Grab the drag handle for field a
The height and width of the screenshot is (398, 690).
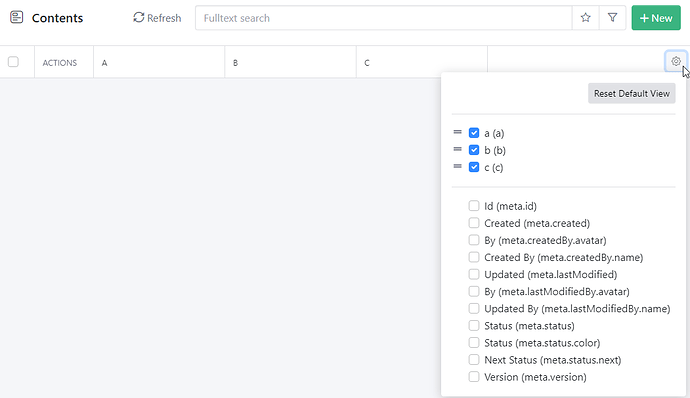click(458, 132)
